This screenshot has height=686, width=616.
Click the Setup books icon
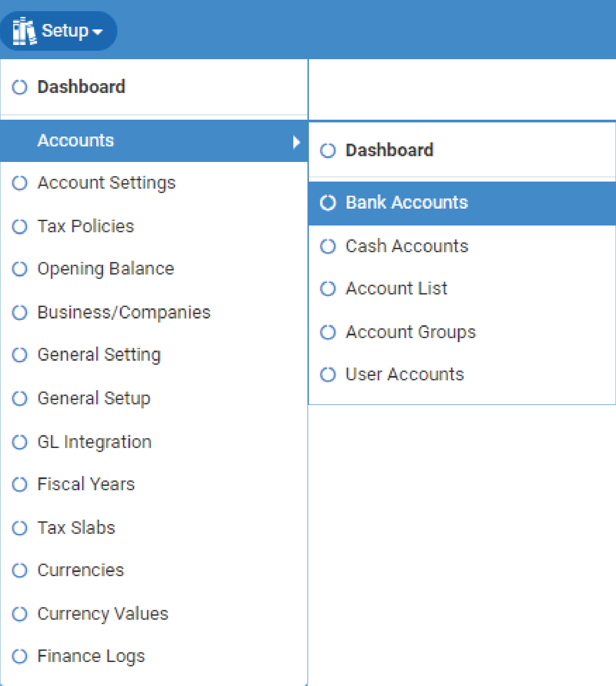click(x=24, y=31)
